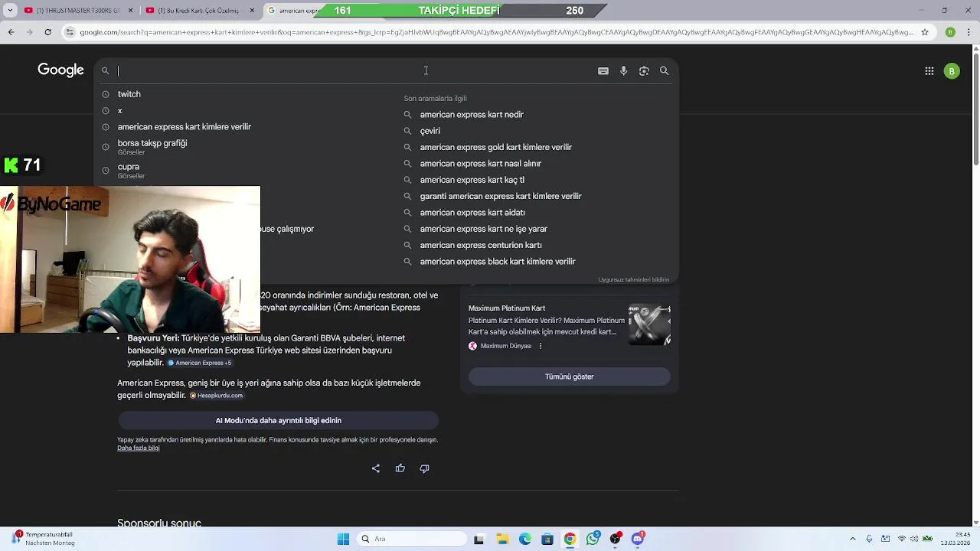
Task: Bookmark this page with star icon
Action: [925, 32]
